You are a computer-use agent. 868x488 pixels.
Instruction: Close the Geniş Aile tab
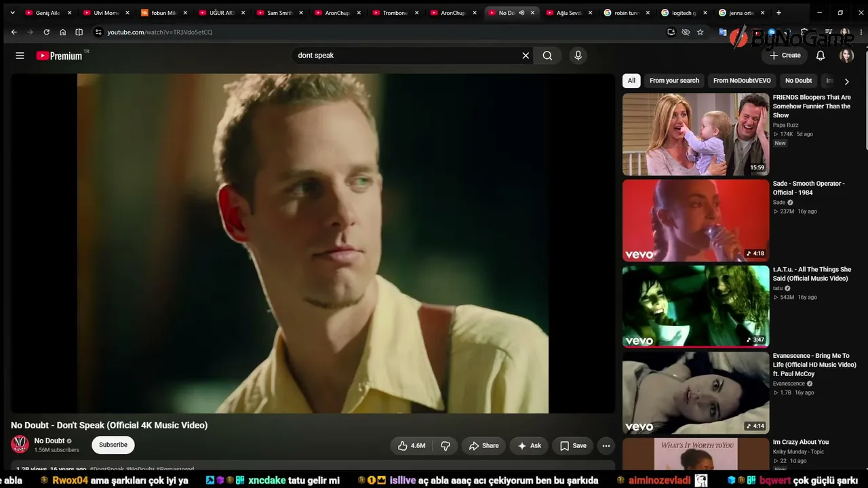point(69,13)
